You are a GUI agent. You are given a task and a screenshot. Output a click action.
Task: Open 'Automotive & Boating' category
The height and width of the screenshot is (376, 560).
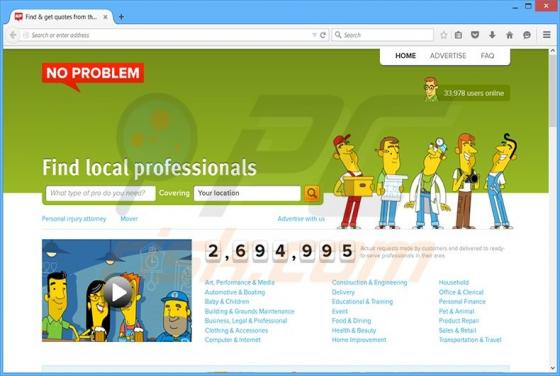pyautogui.click(x=235, y=292)
